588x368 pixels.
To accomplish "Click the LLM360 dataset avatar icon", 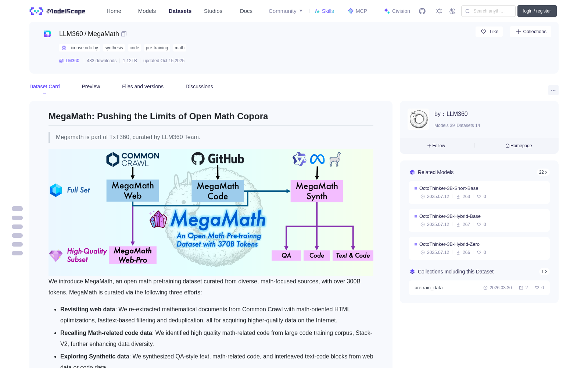I will coord(47,34).
